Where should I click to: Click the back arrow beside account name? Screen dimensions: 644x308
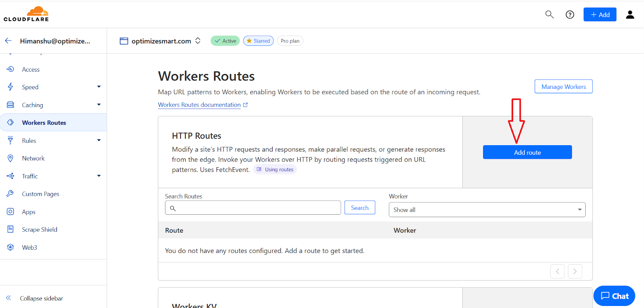pyautogui.click(x=8, y=41)
